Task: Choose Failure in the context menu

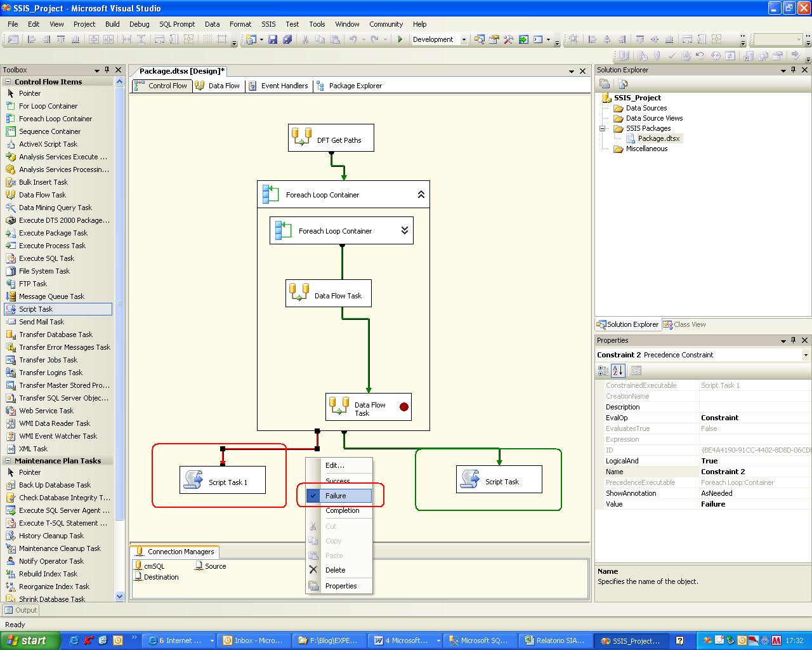Action: click(x=339, y=496)
